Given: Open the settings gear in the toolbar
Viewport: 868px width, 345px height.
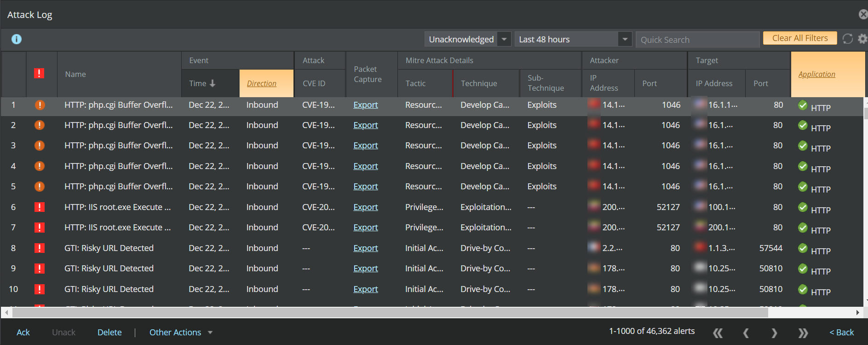Looking at the screenshot, I should click(862, 39).
